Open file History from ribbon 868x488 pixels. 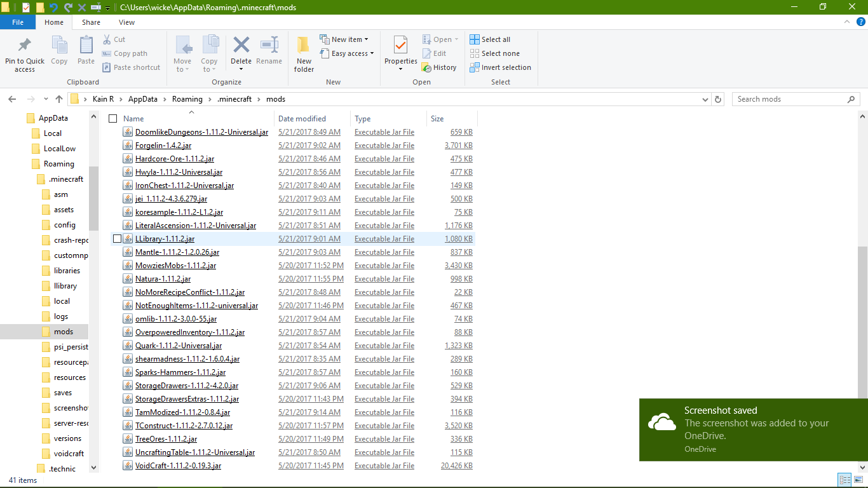(x=439, y=67)
